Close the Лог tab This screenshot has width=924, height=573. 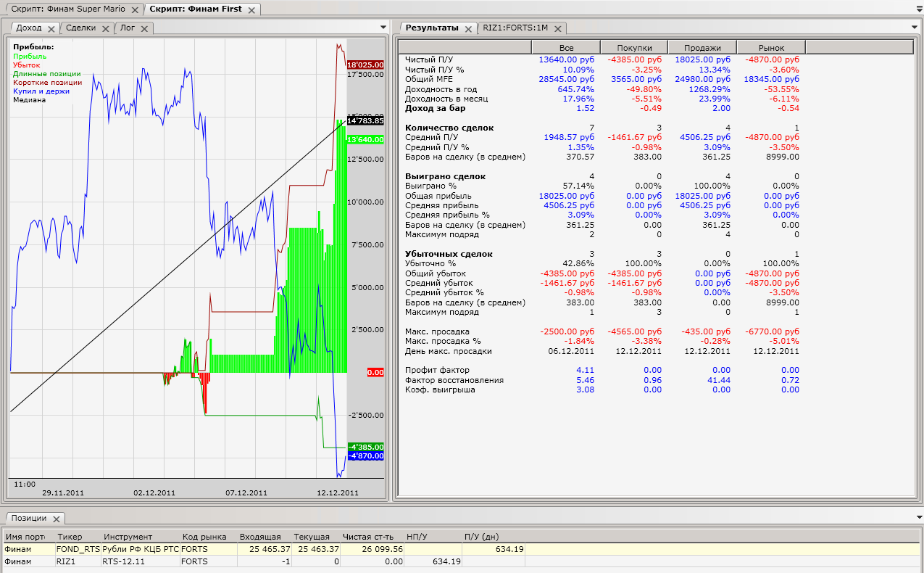pyautogui.click(x=143, y=28)
